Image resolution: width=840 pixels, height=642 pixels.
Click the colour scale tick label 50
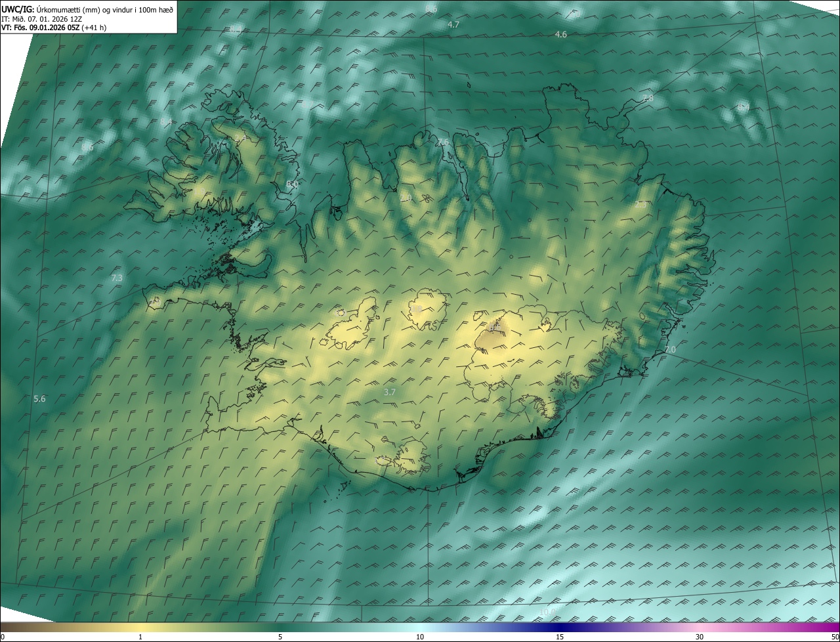[835, 637]
